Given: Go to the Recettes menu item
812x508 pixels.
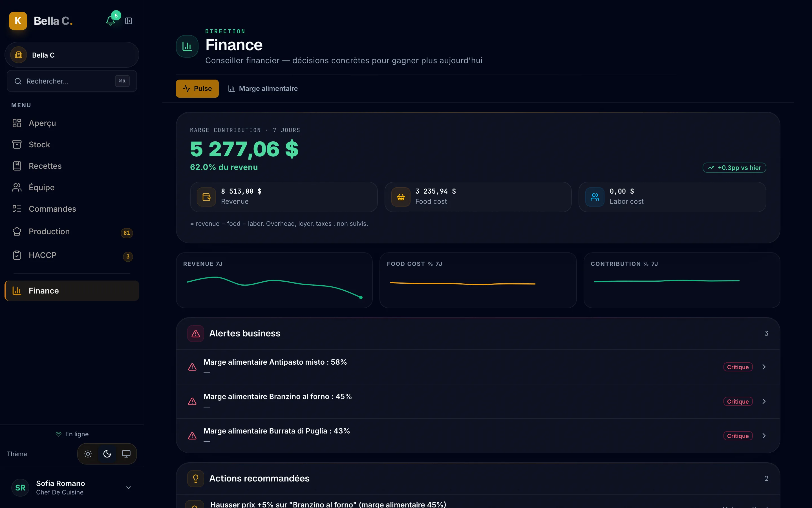Looking at the screenshot, I should [x=72, y=166].
